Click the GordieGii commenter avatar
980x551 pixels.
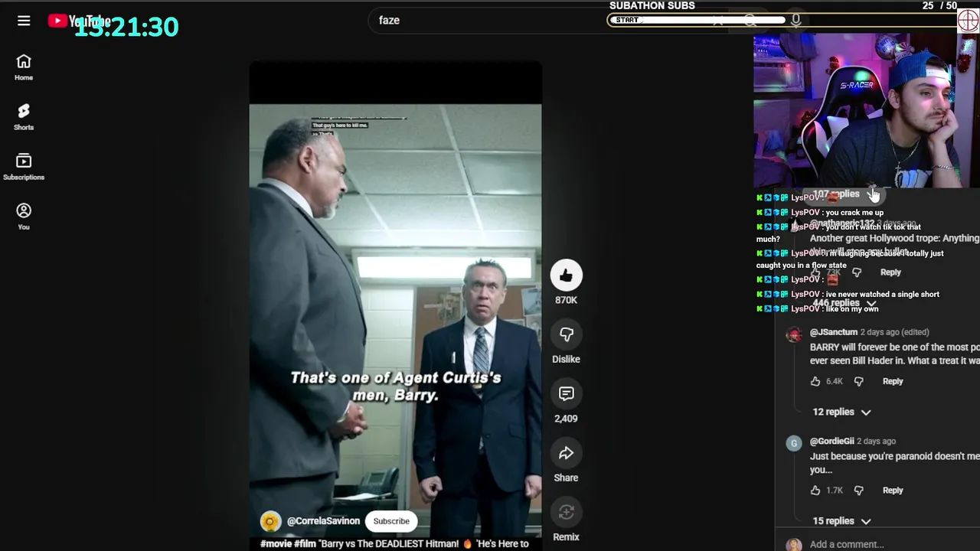pos(794,444)
